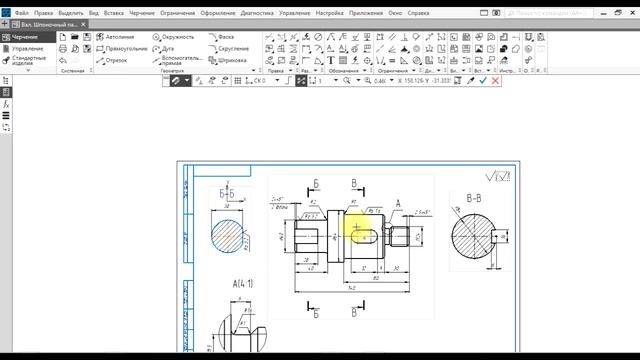Pick properties with eyedropper icon
640x360 pixels.
tap(471, 81)
